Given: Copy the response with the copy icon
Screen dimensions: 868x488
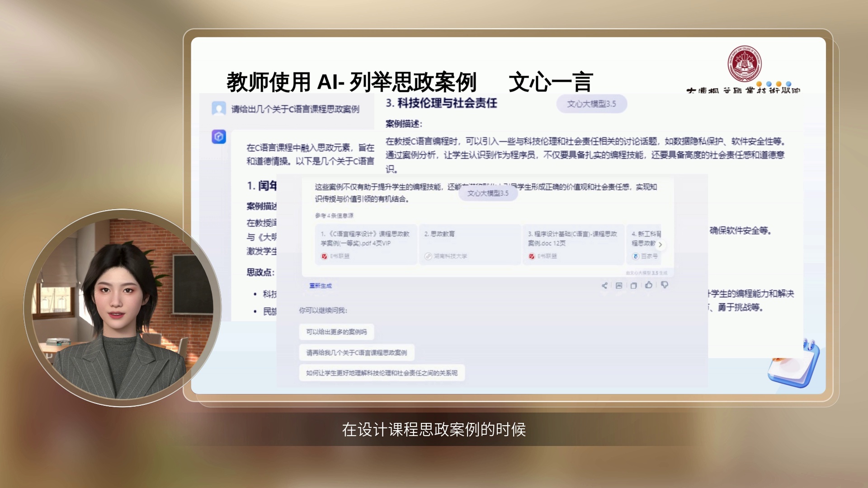Looking at the screenshot, I should tap(633, 286).
